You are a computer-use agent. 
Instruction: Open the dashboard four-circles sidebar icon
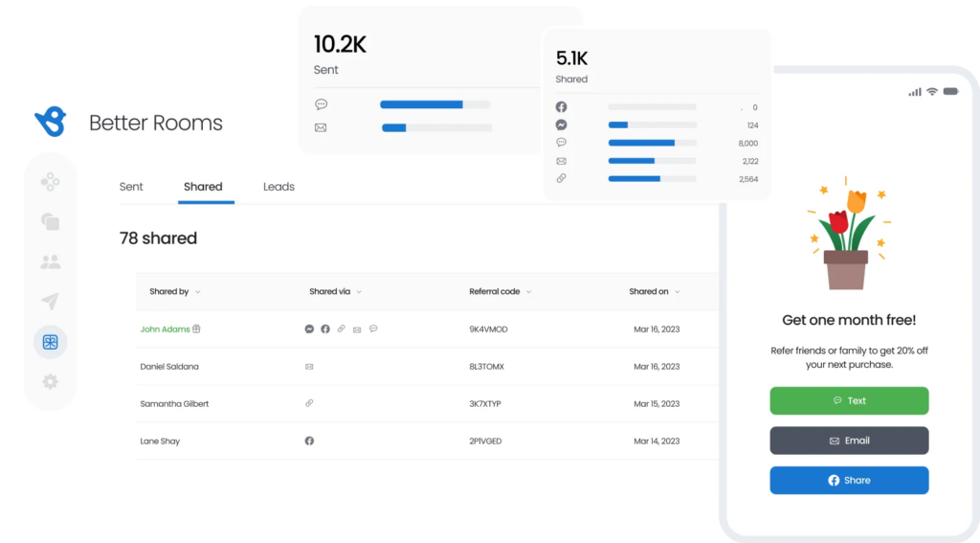(50, 182)
